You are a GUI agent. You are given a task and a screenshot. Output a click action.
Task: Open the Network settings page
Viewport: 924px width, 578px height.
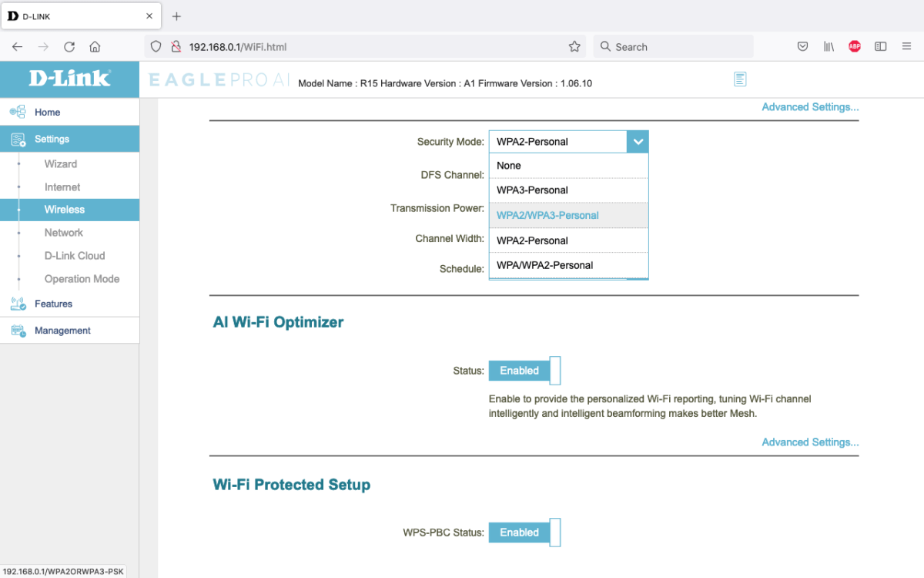(x=64, y=233)
